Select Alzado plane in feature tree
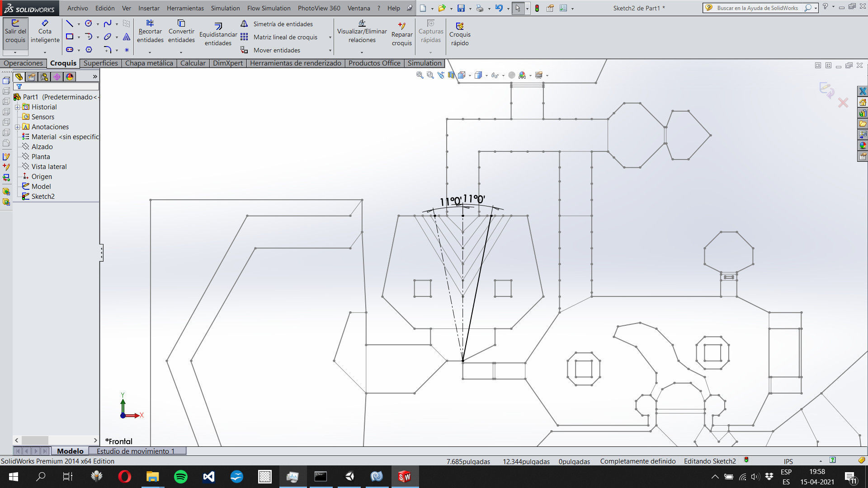The height and width of the screenshot is (488, 868). click(x=42, y=147)
